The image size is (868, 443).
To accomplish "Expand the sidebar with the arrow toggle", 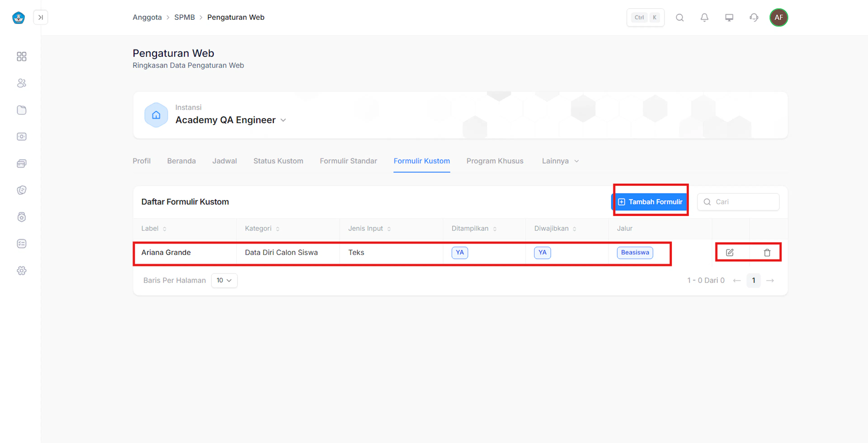I will pyautogui.click(x=40, y=18).
